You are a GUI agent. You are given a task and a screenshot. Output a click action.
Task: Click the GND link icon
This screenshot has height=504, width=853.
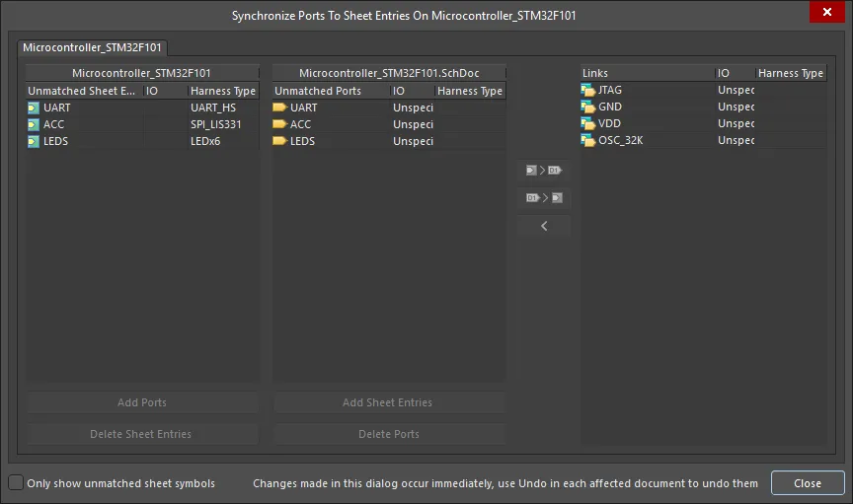pos(588,108)
